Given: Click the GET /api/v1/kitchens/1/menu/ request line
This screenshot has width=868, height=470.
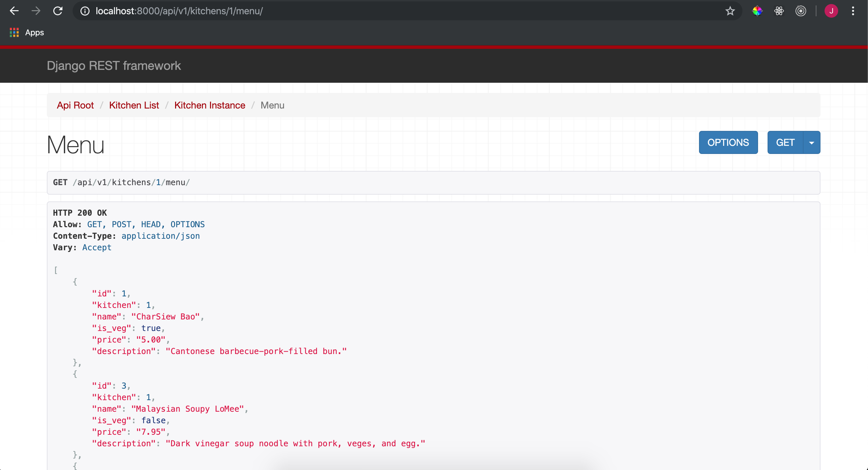Looking at the screenshot, I should 121,182.
